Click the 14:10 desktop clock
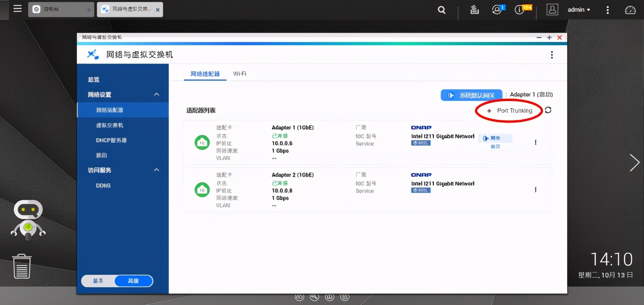Viewport: 644px width, 305px height. click(611, 259)
